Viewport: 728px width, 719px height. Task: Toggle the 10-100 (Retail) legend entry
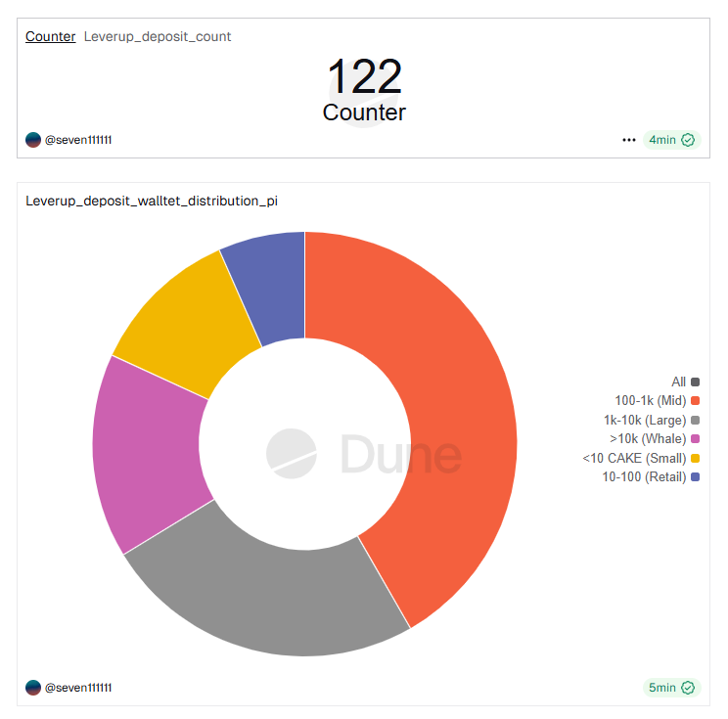[651, 476]
